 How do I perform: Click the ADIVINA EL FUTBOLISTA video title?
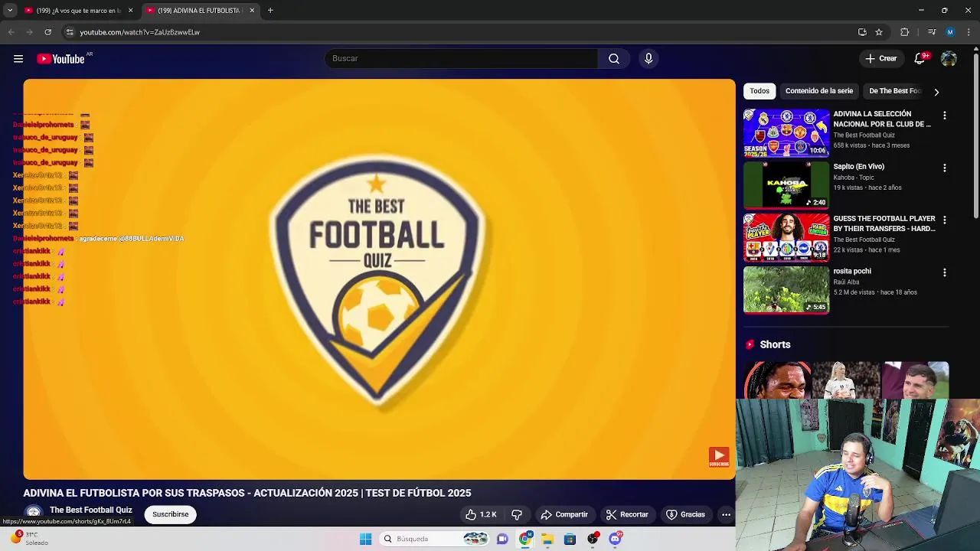click(x=247, y=493)
